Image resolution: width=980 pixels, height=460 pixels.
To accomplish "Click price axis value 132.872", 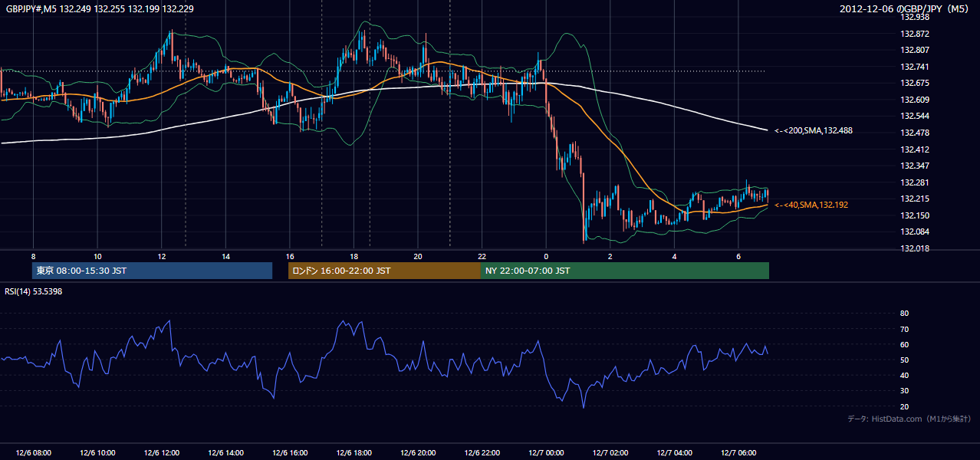I will tap(915, 34).
